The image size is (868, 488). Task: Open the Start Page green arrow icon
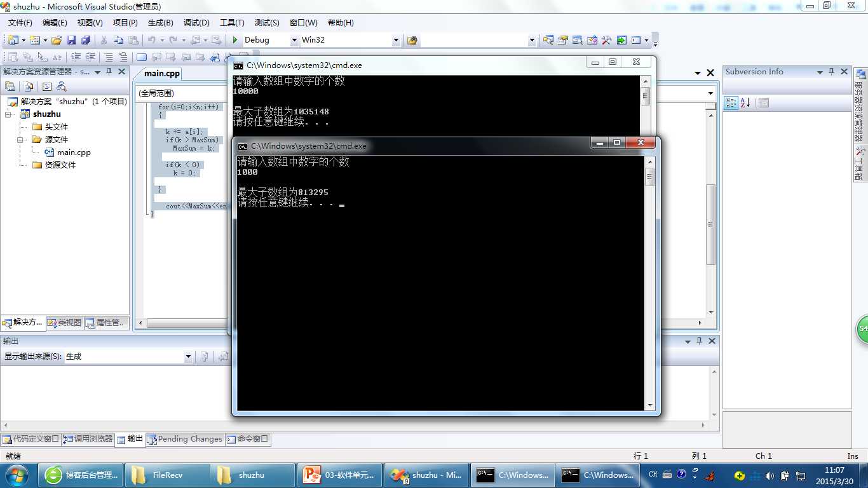[x=621, y=40]
